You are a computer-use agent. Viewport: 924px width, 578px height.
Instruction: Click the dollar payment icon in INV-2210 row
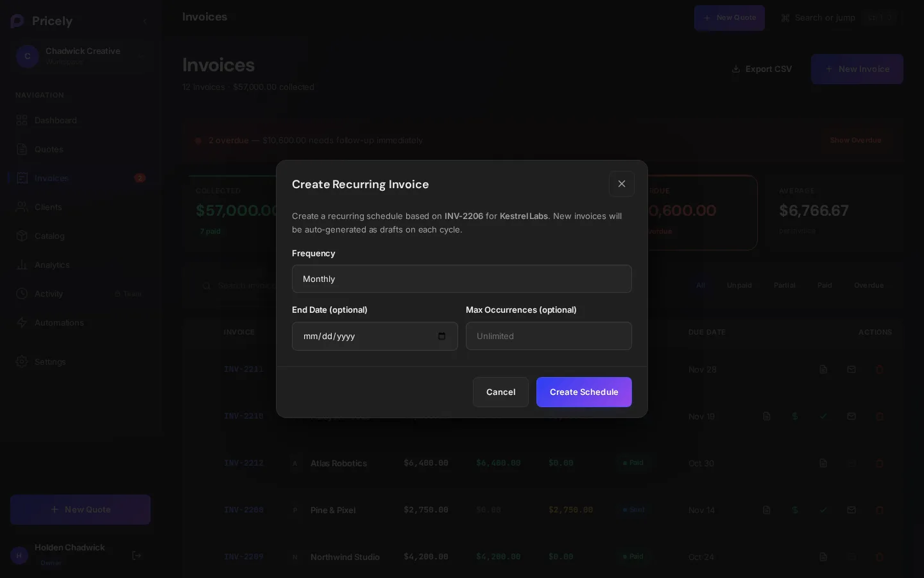[x=795, y=416]
